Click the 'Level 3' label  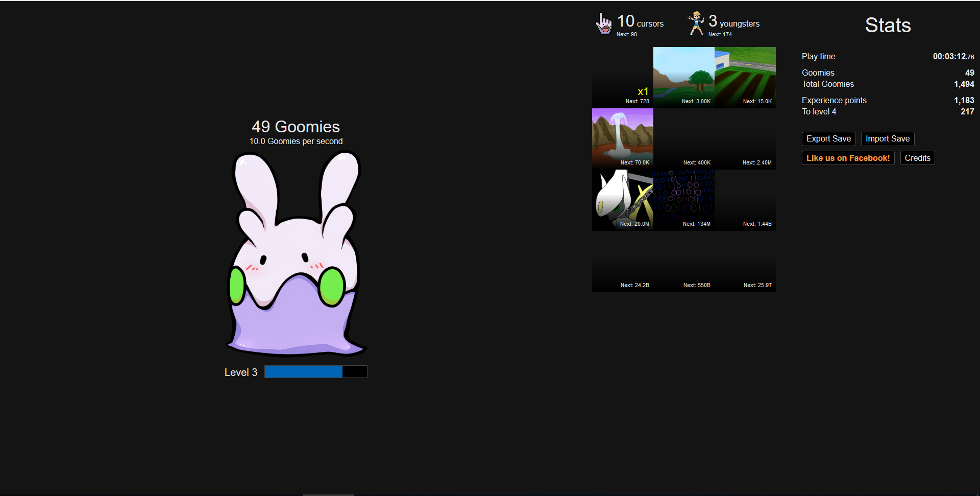(x=241, y=372)
